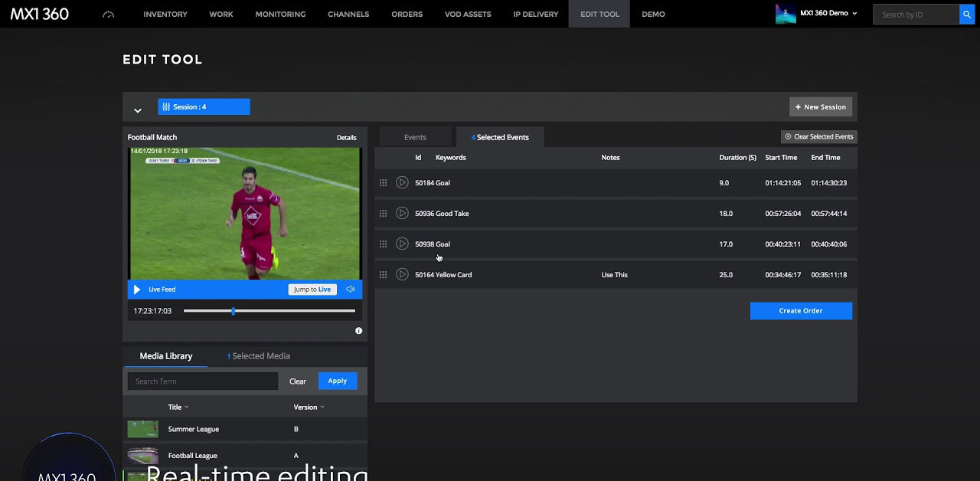Click Jump to Live
980x481 pixels.
[312, 290]
